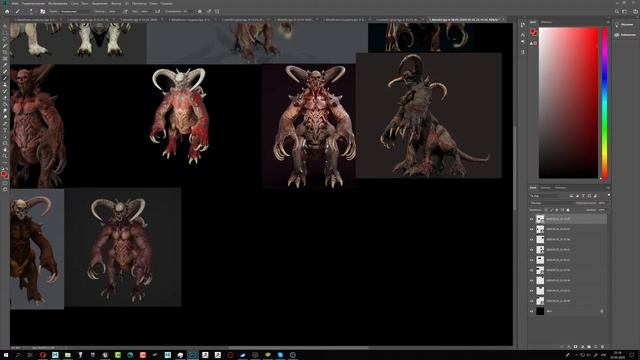The image size is (640, 360).
Task: Open the Обучение (Learn) panel
Action: click(624, 25)
